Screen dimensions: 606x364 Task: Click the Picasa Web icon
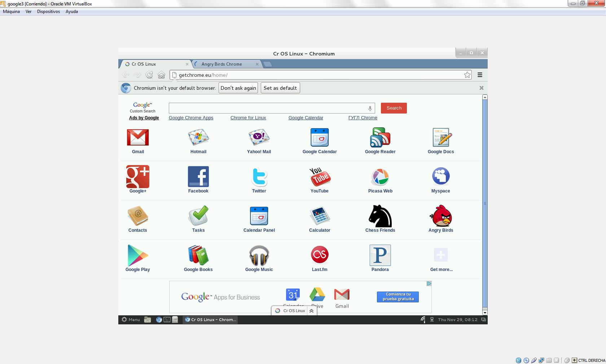pyautogui.click(x=380, y=177)
